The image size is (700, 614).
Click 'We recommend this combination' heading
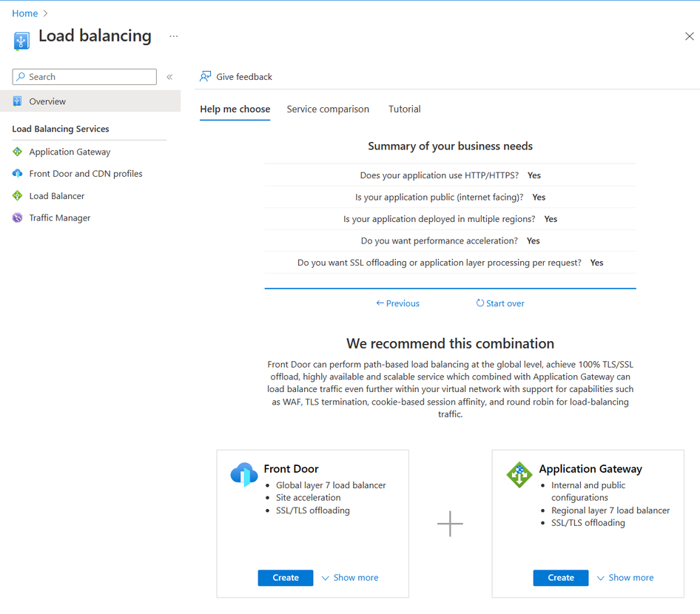coord(450,343)
